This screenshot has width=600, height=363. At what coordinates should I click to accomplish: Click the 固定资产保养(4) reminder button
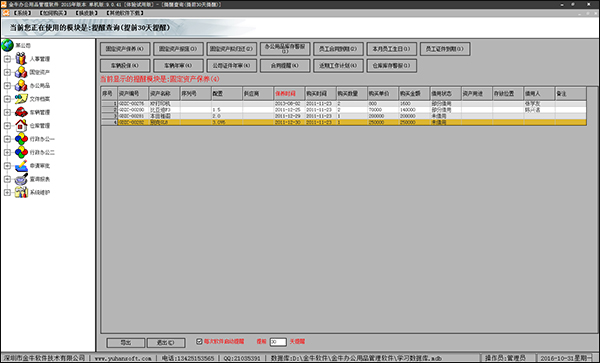(x=125, y=49)
